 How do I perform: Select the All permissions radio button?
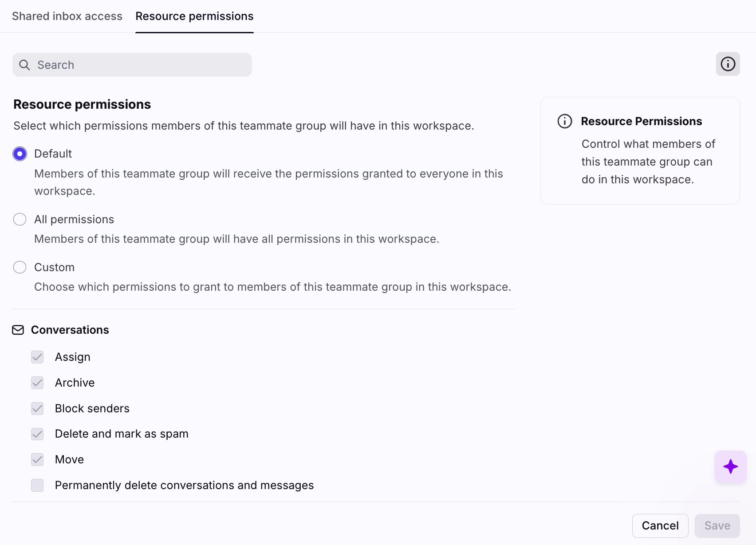[x=20, y=219]
